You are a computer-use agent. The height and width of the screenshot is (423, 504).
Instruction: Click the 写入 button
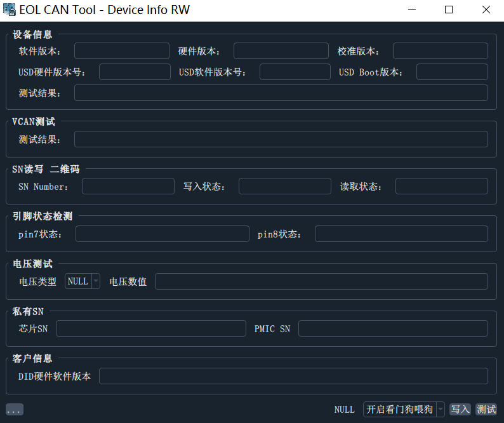[460, 410]
